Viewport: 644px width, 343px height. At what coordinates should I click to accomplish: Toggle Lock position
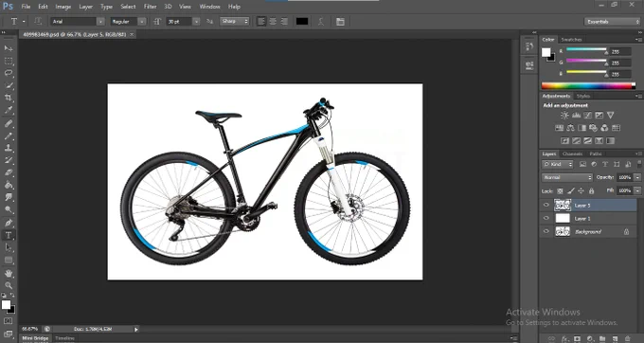(581, 191)
